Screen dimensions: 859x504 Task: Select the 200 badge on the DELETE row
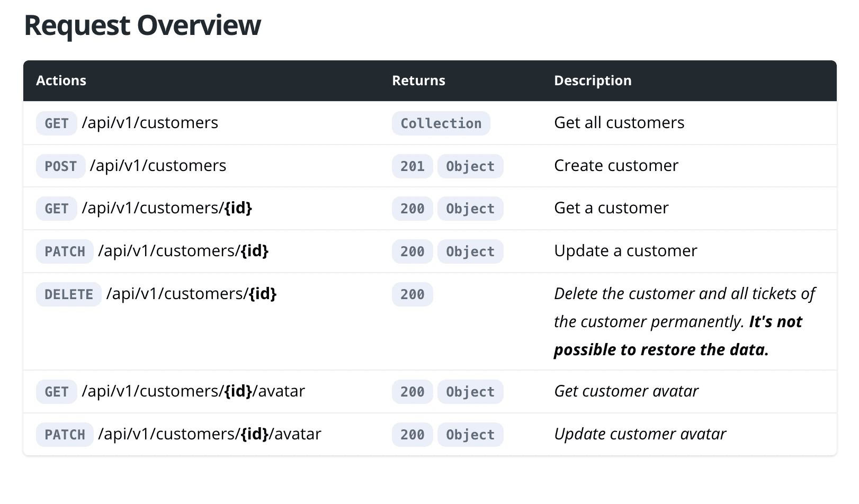tap(412, 294)
